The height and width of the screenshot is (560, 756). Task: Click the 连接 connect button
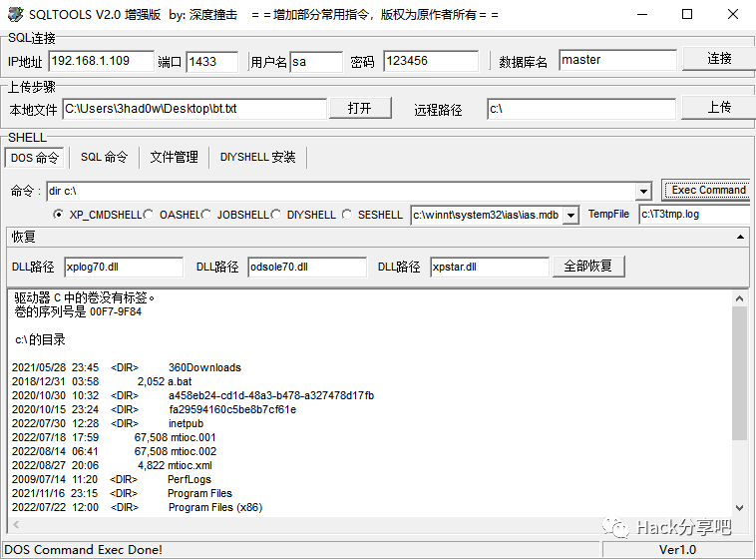coord(719,59)
